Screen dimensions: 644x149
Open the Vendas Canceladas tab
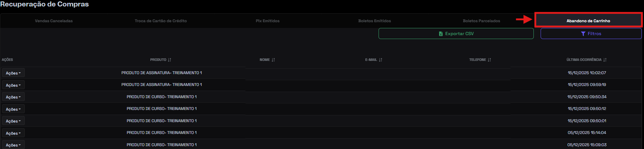[x=54, y=21]
